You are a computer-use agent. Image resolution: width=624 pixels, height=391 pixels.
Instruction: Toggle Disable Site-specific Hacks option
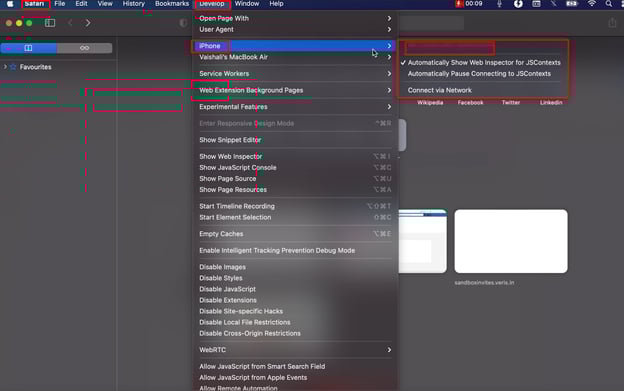(x=295, y=311)
